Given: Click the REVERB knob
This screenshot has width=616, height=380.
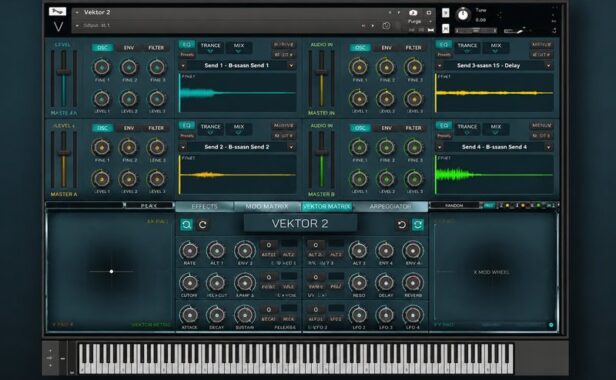Looking at the screenshot, I should (412, 283).
